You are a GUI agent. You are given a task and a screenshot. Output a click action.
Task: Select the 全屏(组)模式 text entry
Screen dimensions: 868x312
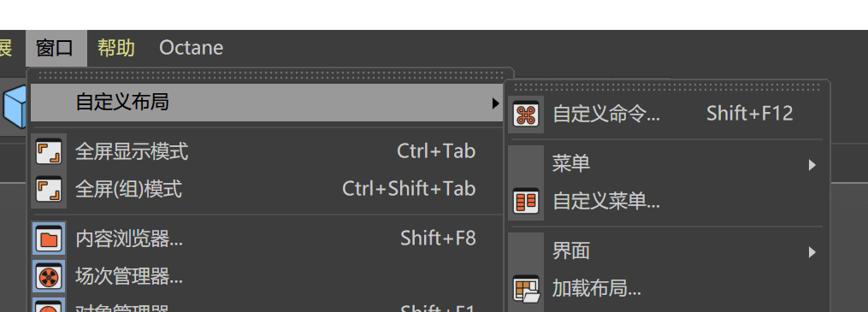(x=128, y=189)
